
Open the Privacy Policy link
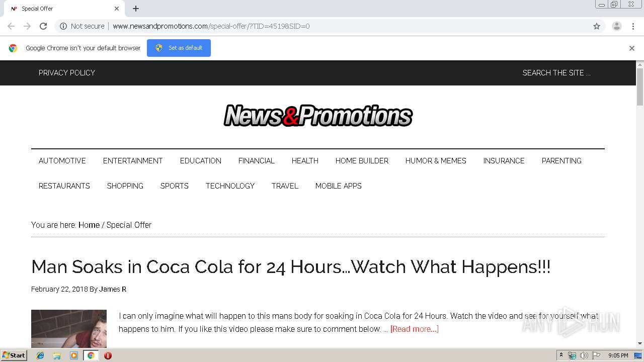(x=67, y=73)
